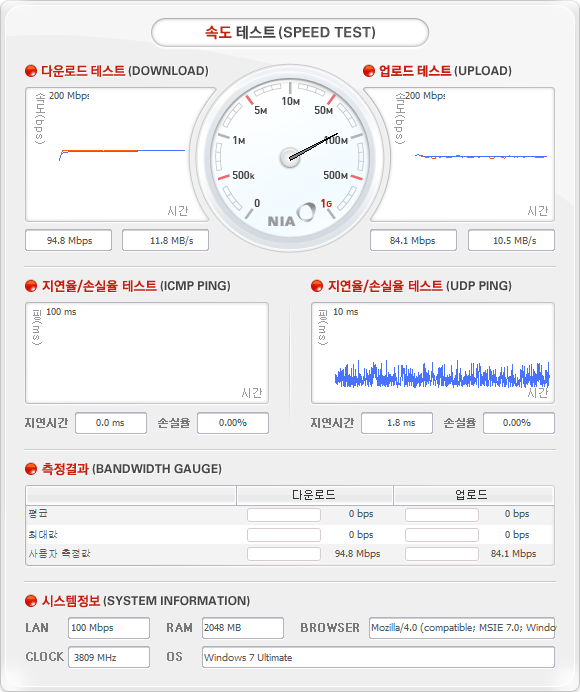The image size is (580, 692).
Task: Click the 10M mark on the speed gauge
Action: pos(290,102)
